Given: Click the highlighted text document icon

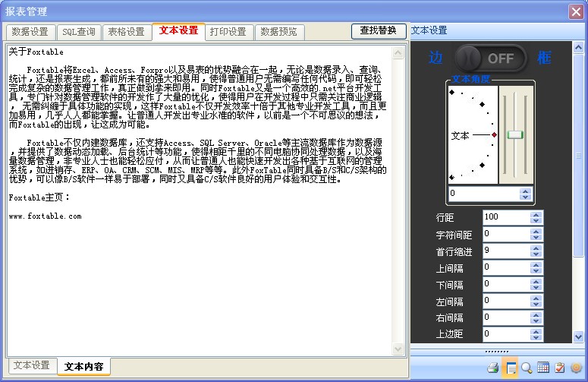Looking at the screenshot, I should click(x=511, y=368).
